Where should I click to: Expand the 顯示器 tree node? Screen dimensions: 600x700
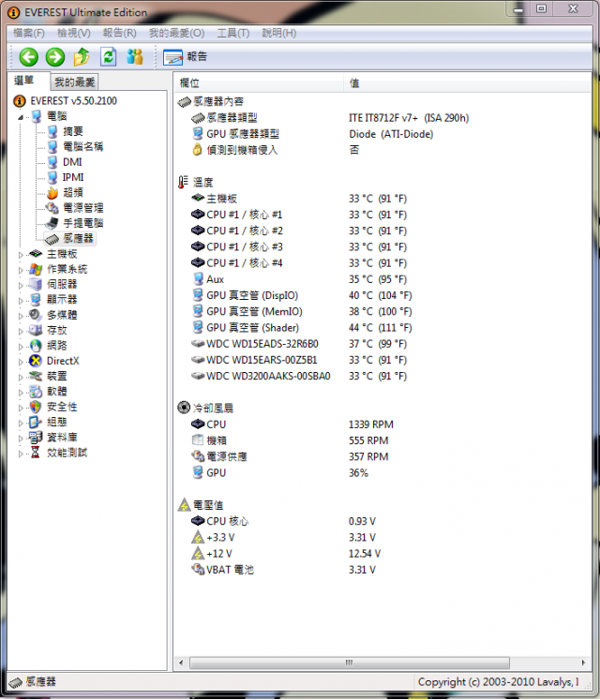click(21, 301)
